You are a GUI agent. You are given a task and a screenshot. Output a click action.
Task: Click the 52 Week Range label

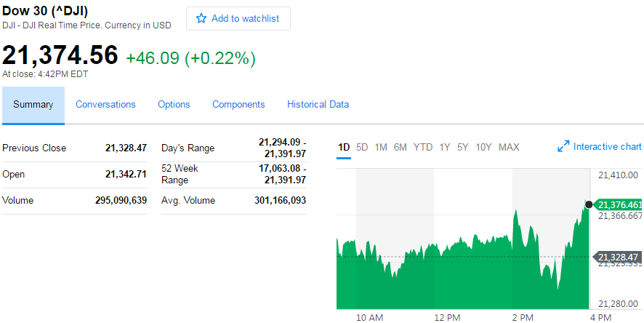click(180, 175)
